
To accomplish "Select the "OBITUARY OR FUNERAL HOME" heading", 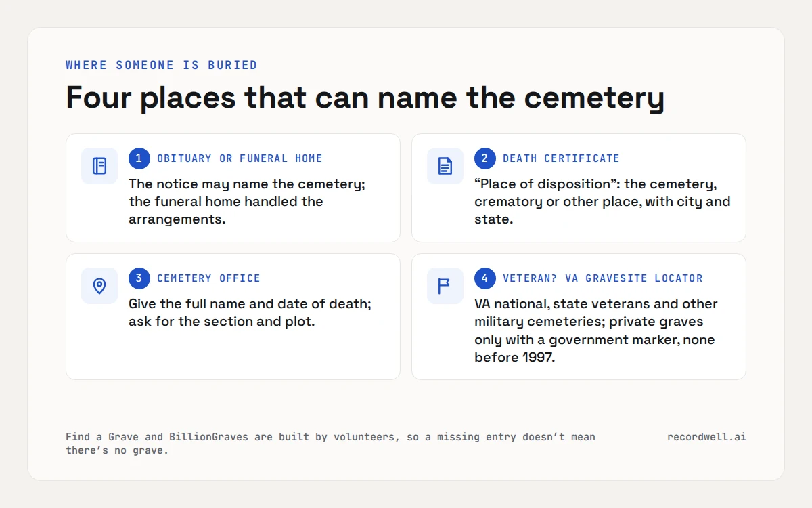I will point(240,158).
